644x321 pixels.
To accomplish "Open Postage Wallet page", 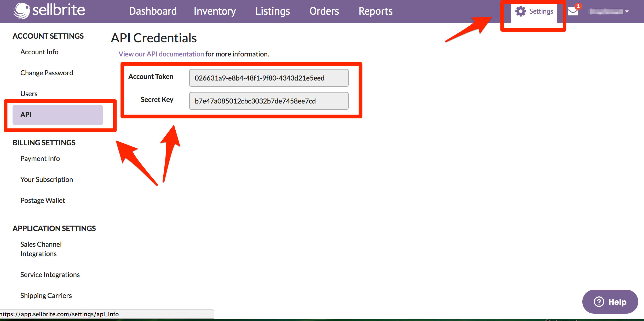I will tap(43, 200).
